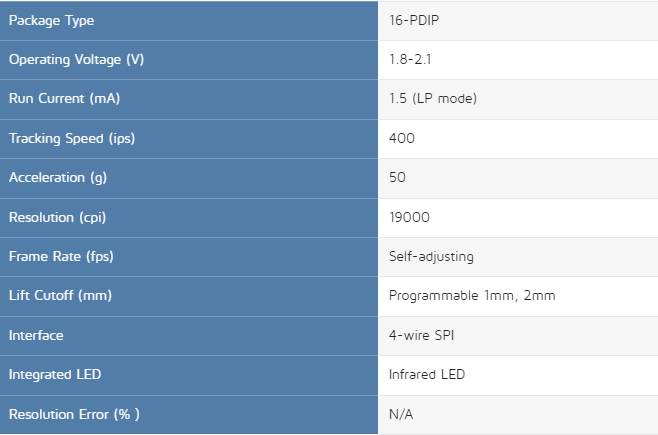This screenshot has width=658, height=435.
Task: Click the Operating Voltage (V) label
Action: click(x=76, y=60)
